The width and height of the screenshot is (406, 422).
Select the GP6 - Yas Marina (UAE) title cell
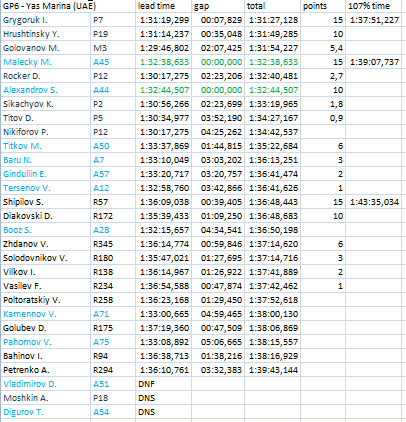[x=68, y=6]
